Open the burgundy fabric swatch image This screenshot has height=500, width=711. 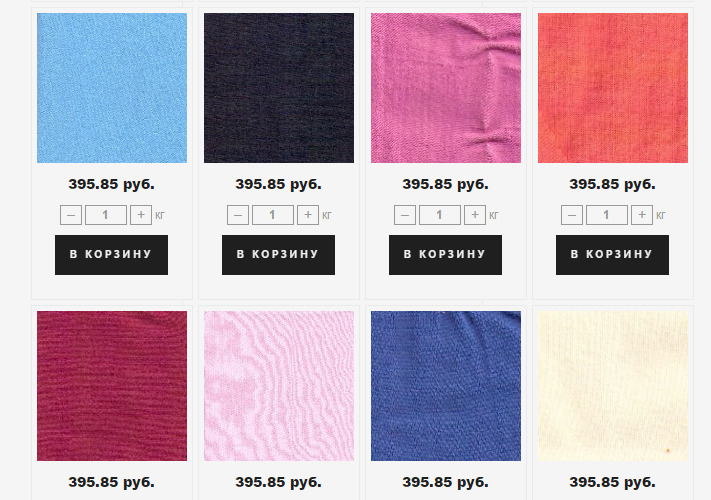pos(112,386)
